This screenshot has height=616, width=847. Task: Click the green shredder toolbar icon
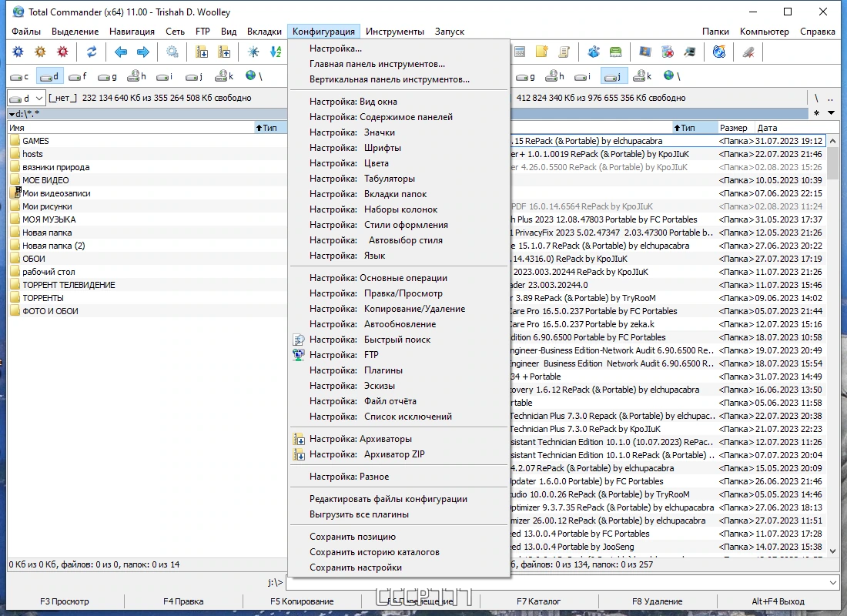point(616,52)
